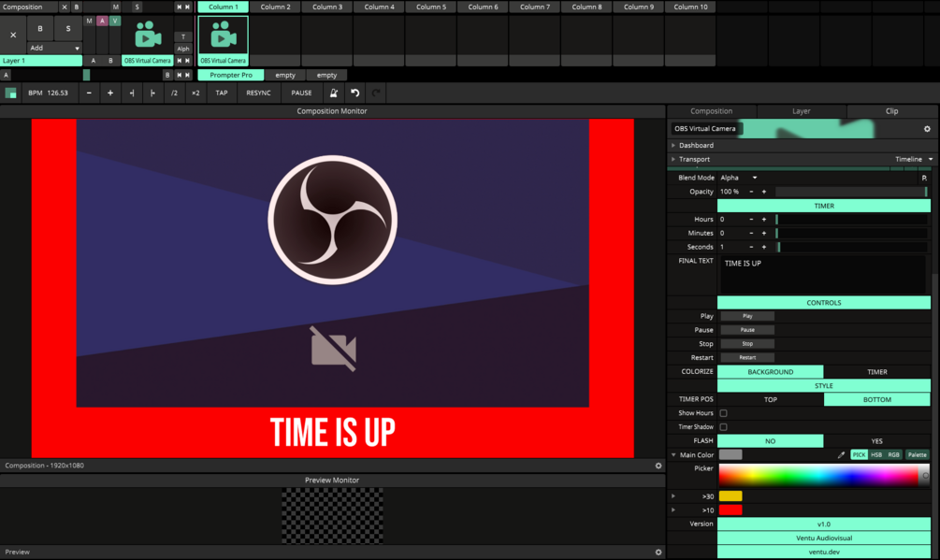Screen dimensions: 940x560
Task: Open Composition Monitor gear settings
Action: (658, 466)
